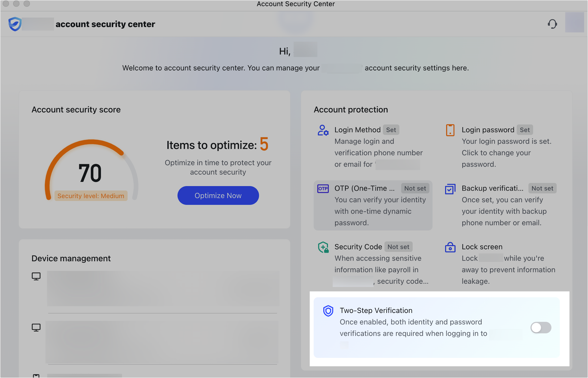Open Backup verification setting

[x=500, y=205]
